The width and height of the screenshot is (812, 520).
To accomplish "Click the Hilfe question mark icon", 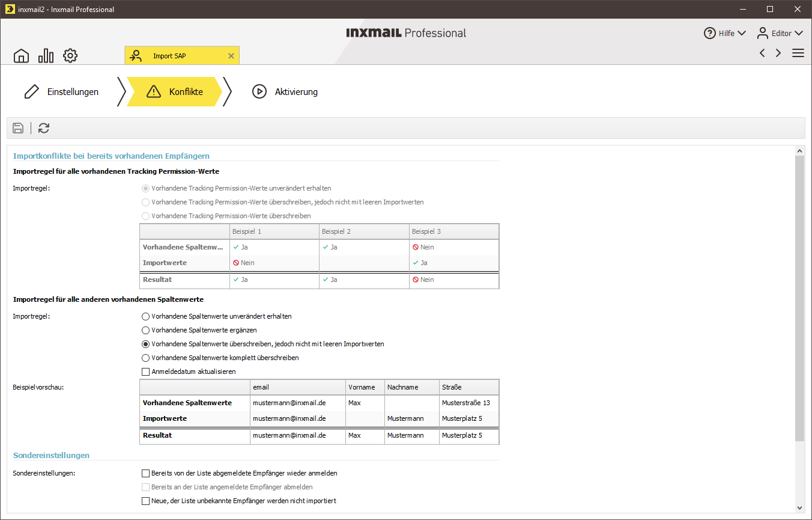I will (710, 33).
